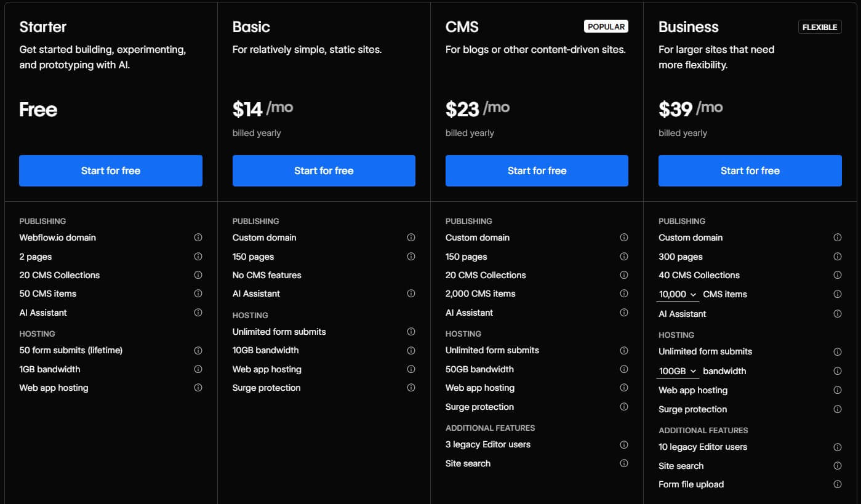Click the info icon beside Webflow.io domain
Viewport: 861px width, 504px height.
coord(198,237)
